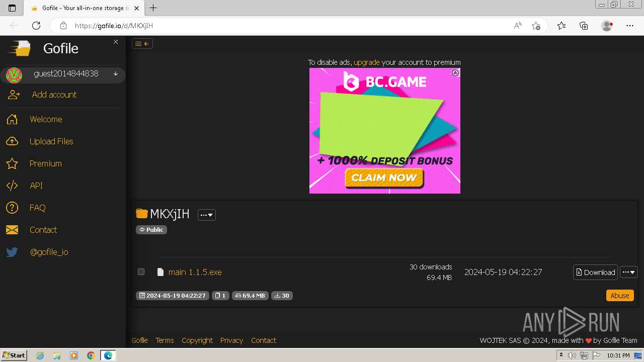Click the Premium star icon
Image resolution: width=644 pixels, height=362 pixels.
point(12,163)
